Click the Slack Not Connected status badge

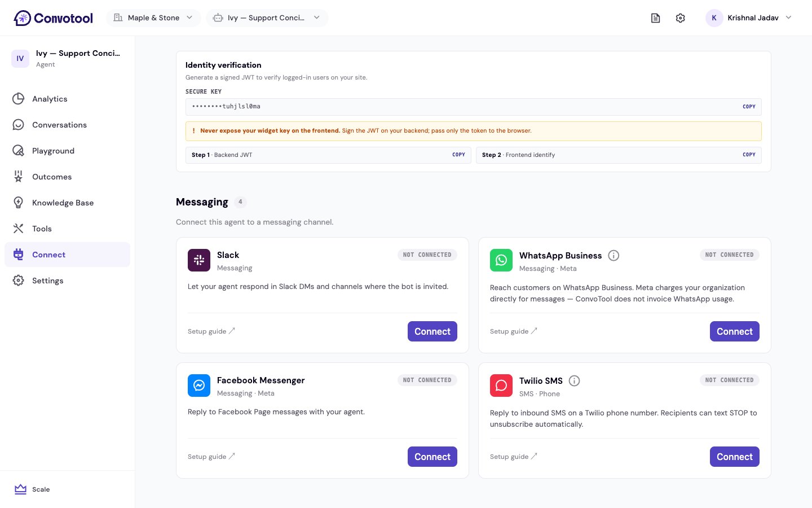tap(427, 255)
